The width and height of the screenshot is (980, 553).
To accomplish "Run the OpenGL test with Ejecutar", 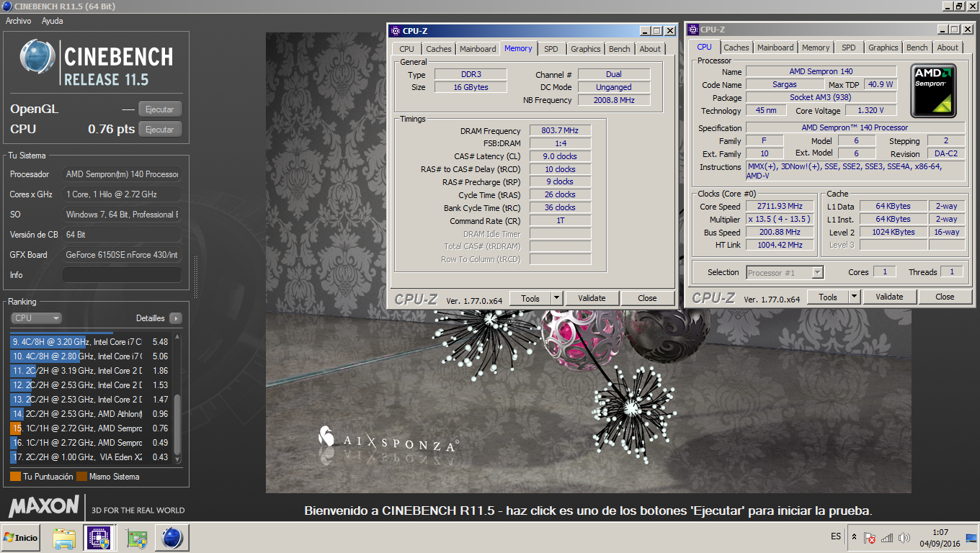I will pos(160,109).
